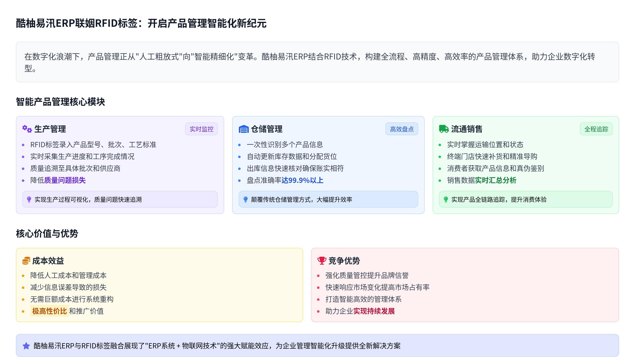Click the gears icon beside 生产管理
The width and height of the screenshot is (635, 364).
27,129
